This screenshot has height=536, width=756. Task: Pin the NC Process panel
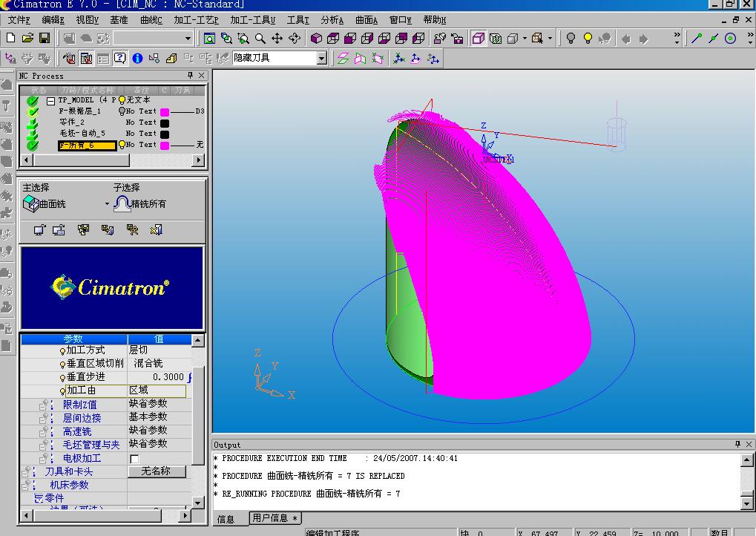(190, 75)
